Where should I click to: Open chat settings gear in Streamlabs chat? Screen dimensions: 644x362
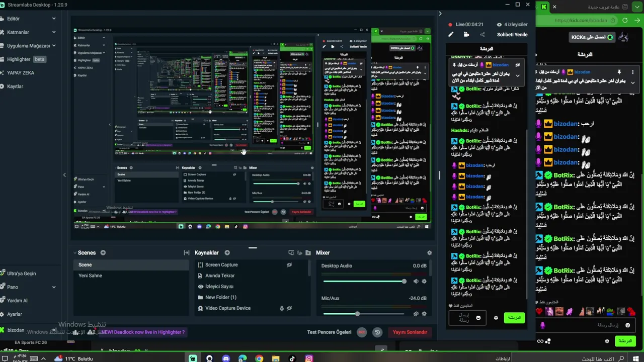[496, 318]
